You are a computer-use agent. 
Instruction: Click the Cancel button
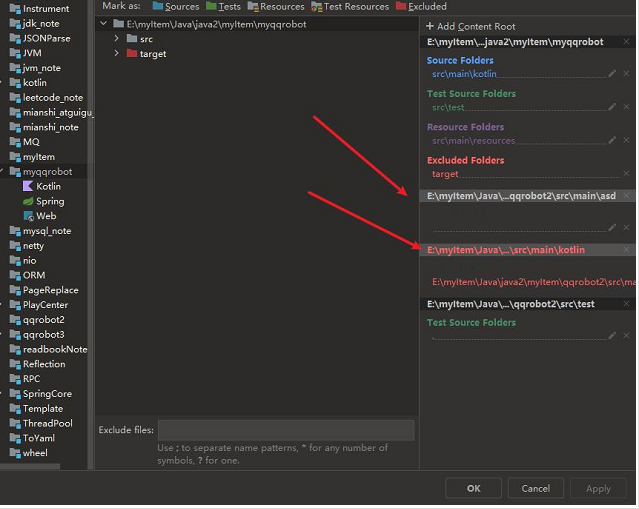(x=535, y=488)
